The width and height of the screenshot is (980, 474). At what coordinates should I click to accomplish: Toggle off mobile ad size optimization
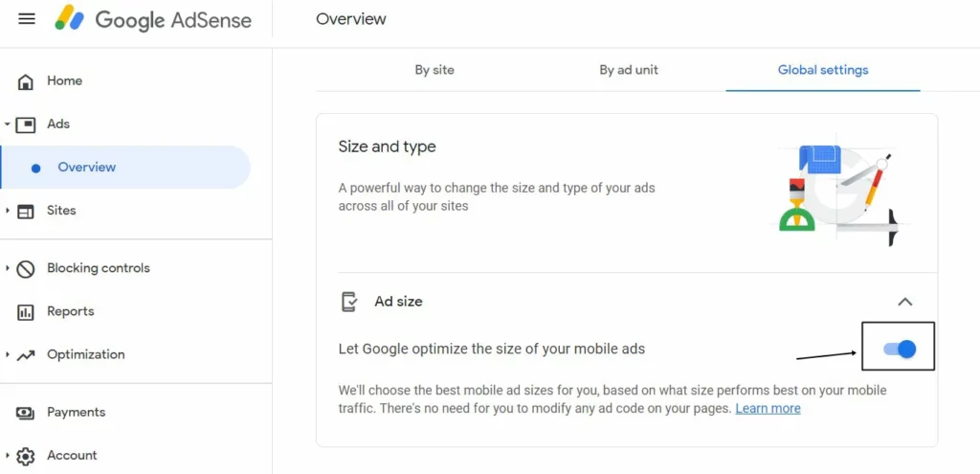coord(900,350)
